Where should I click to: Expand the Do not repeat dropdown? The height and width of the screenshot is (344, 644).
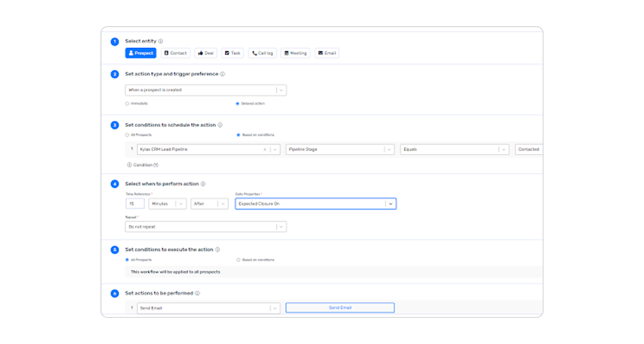(281, 227)
